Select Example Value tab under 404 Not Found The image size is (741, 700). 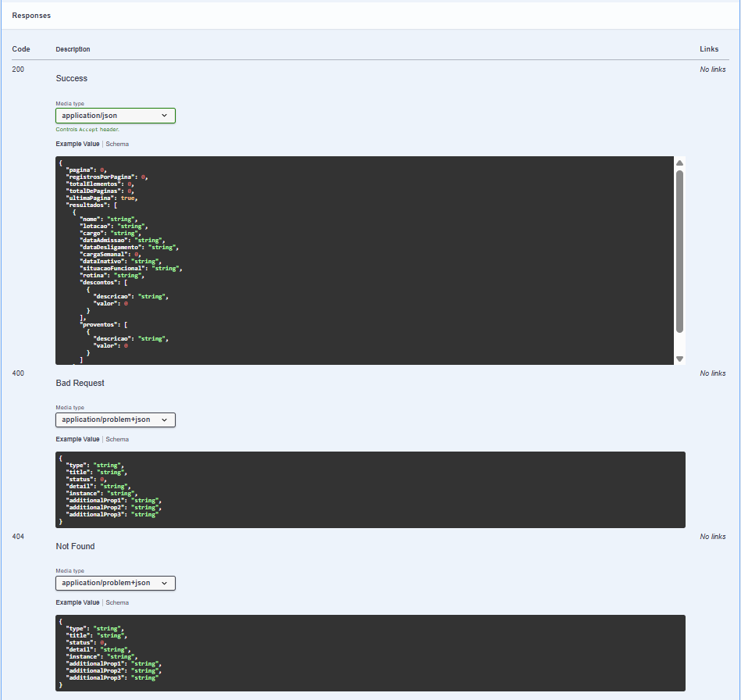77,602
